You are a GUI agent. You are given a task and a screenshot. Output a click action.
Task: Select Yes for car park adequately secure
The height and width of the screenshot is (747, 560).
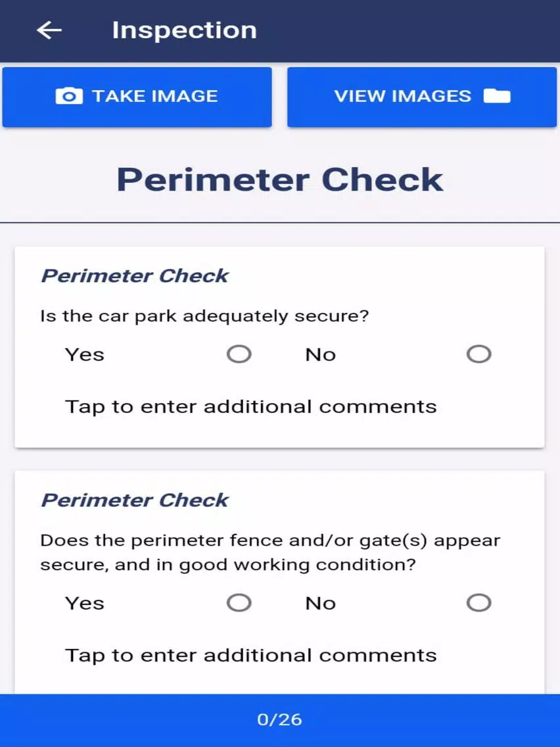tap(239, 354)
